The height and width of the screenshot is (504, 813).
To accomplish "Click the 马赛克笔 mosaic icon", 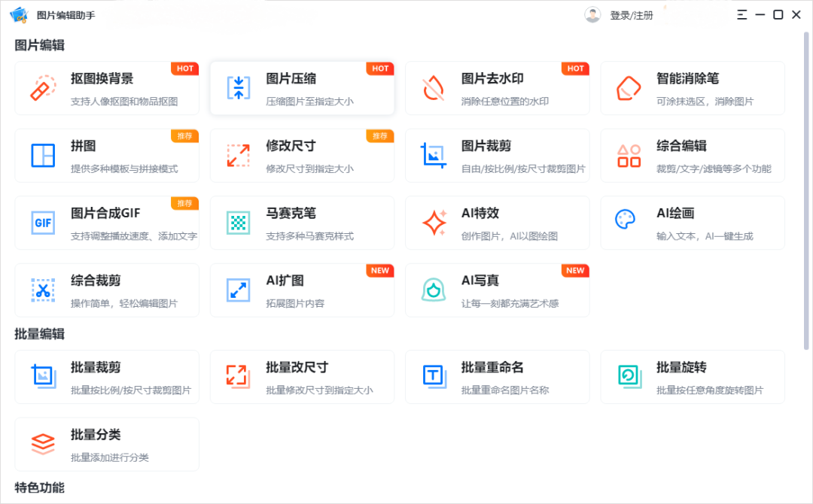I will 239,223.
